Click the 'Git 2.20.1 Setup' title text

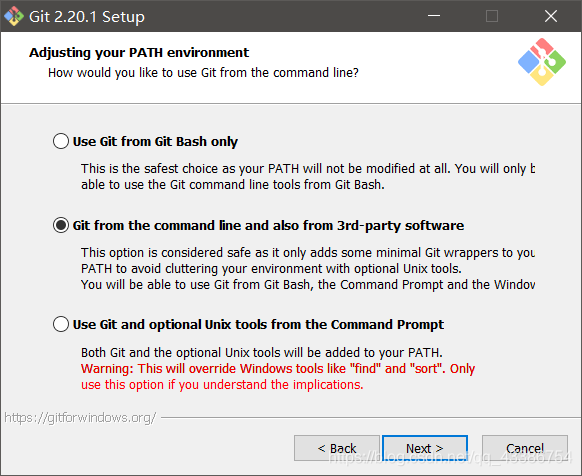(87, 17)
